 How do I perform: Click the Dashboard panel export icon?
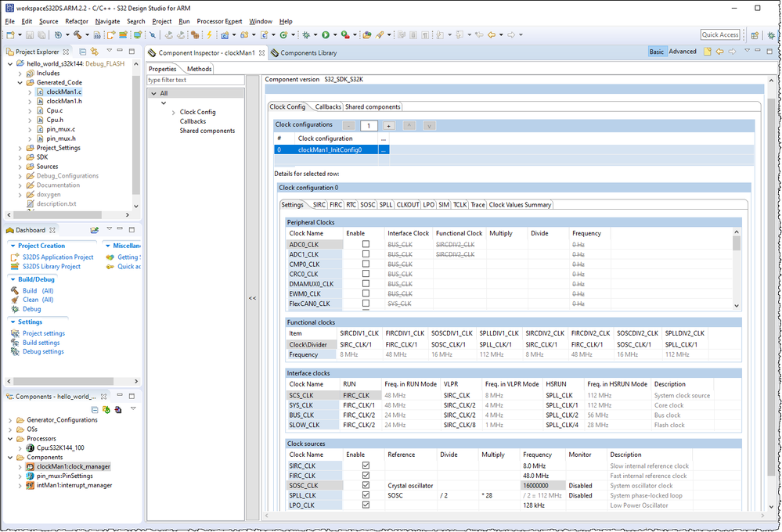(94, 230)
